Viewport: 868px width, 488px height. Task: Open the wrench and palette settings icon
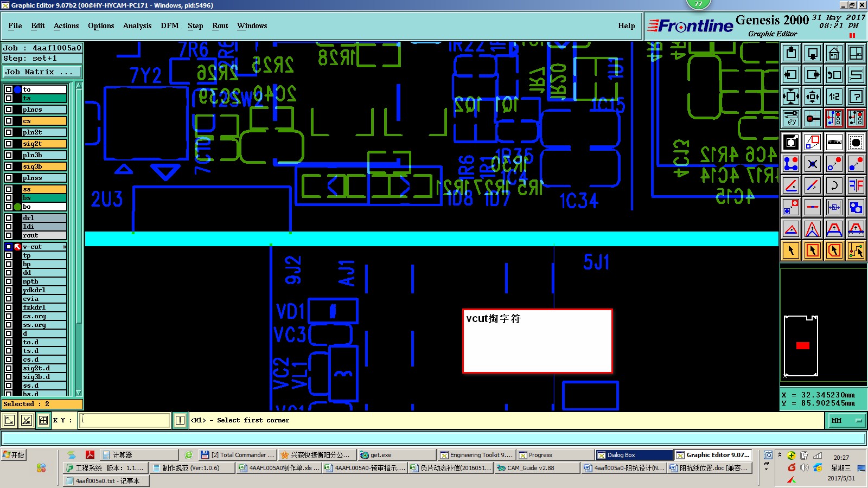point(791,118)
